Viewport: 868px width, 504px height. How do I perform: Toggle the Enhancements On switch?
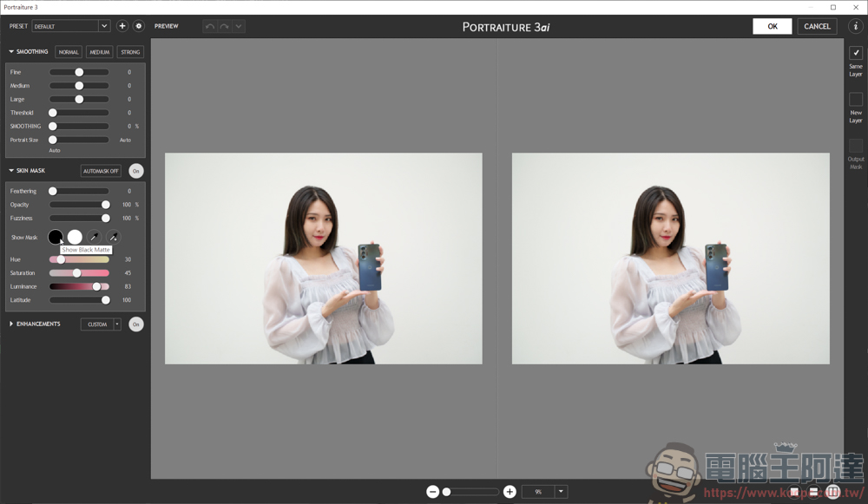click(x=136, y=324)
